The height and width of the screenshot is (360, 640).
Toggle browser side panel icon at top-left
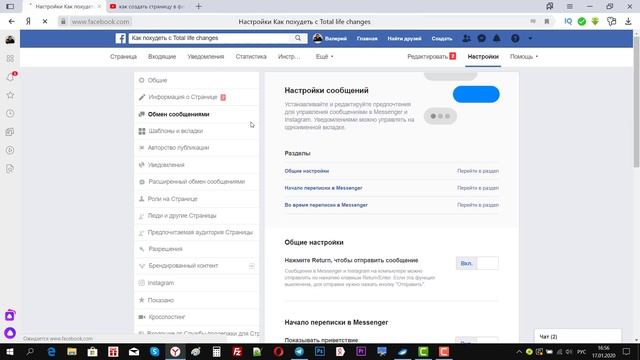10,7
